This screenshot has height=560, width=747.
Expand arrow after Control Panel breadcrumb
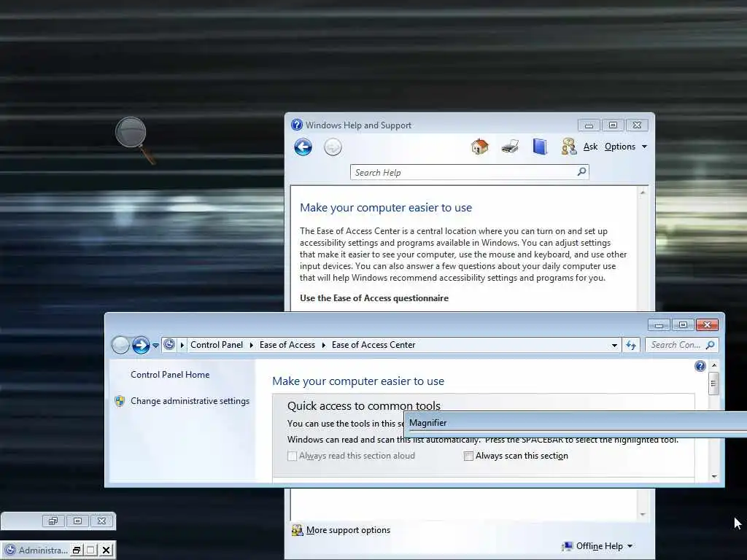point(251,345)
